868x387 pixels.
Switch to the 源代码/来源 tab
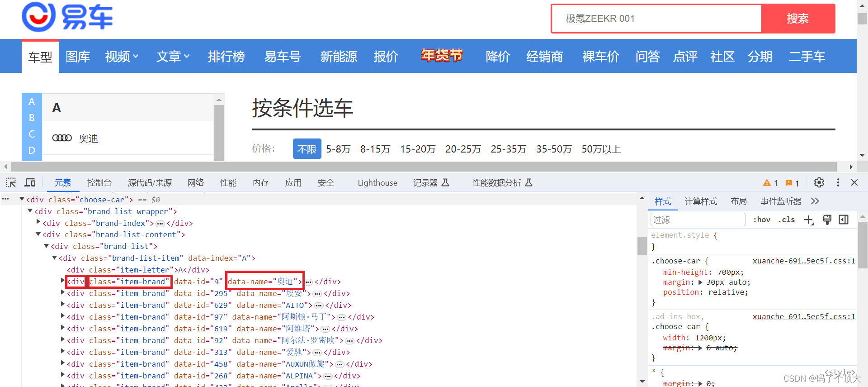pyautogui.click(x=150, y=183)
